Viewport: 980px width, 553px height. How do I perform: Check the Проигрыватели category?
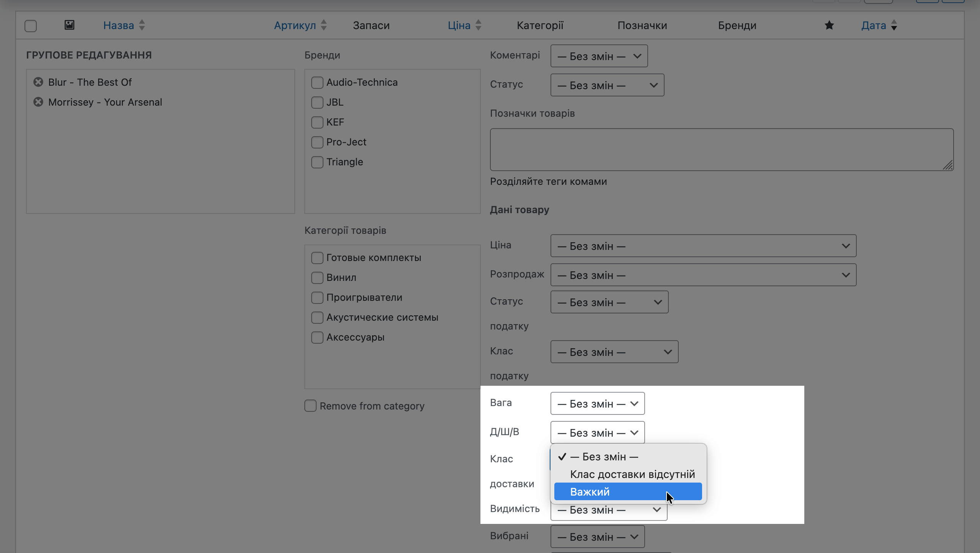coord(317,297)
